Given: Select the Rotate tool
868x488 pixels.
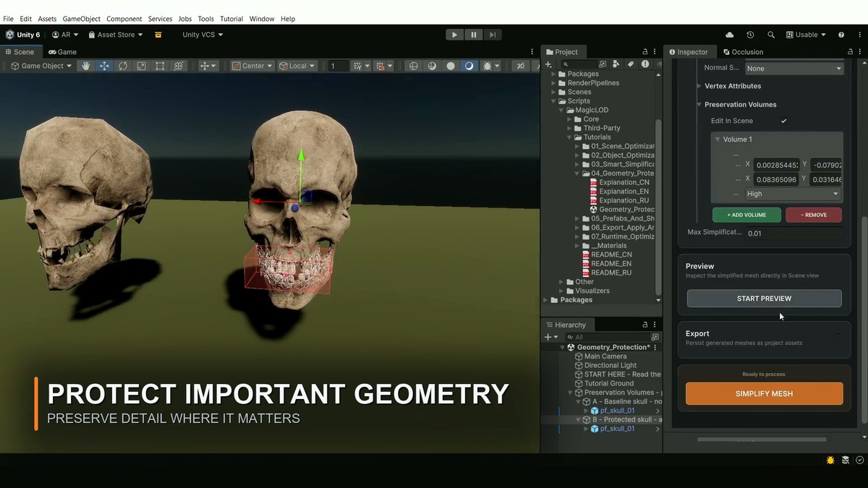Looking at the screenshot, I should click(x=123, y=66).
